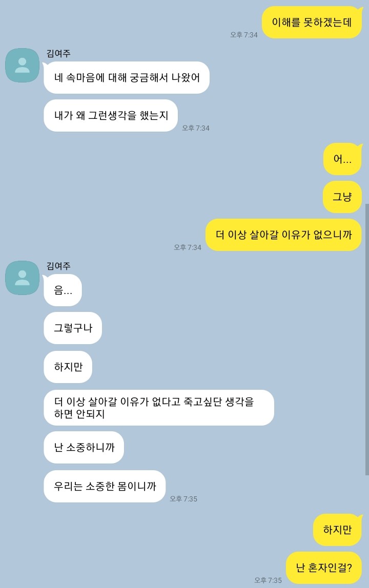Tap the yellow '그냥' bubble

342,197
